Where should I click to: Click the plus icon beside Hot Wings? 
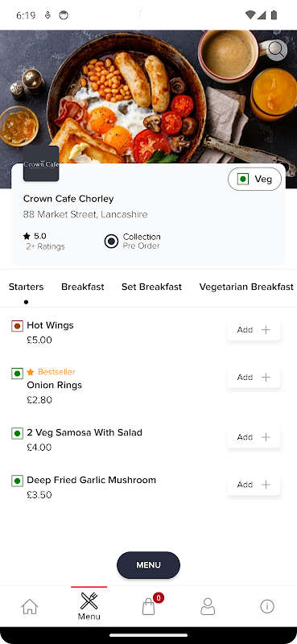point(266,330)
